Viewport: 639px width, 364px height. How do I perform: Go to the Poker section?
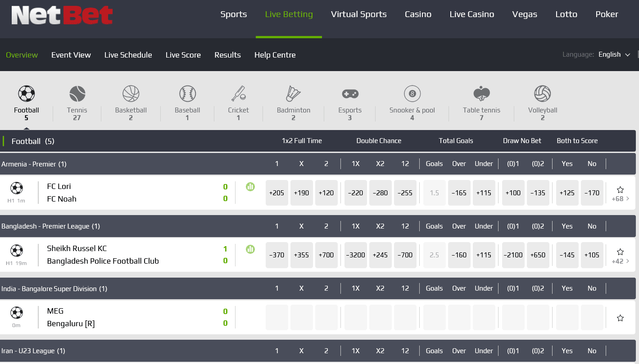(607, 14)
